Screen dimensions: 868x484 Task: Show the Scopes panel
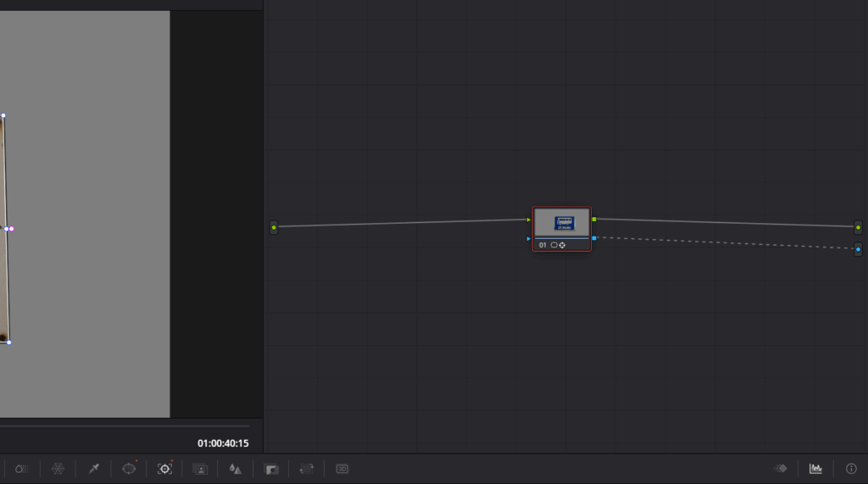pyautogui.click(x=816, y=469)
